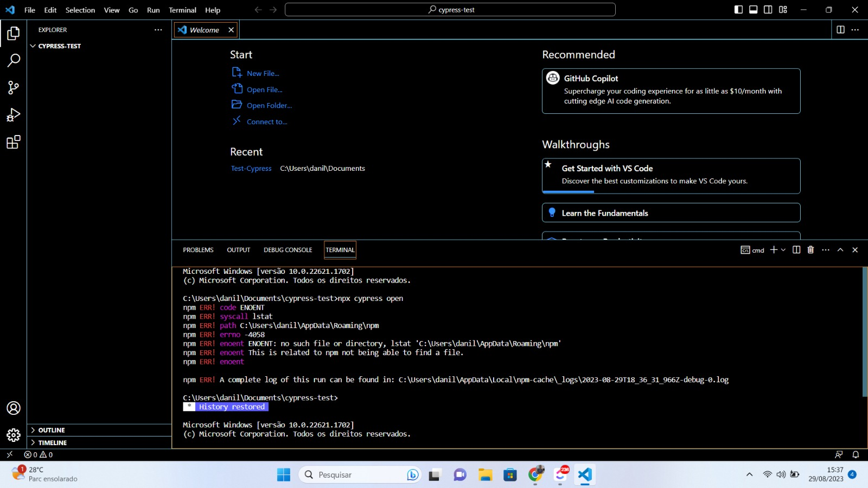Open the File menu

(30, 10)
